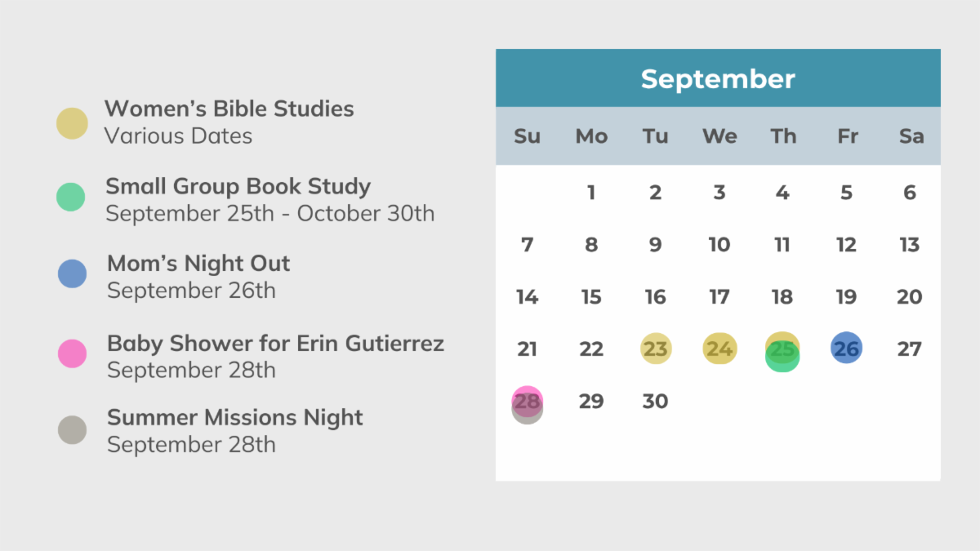Open the Small Group Book Study title

(x=238, y=186)
